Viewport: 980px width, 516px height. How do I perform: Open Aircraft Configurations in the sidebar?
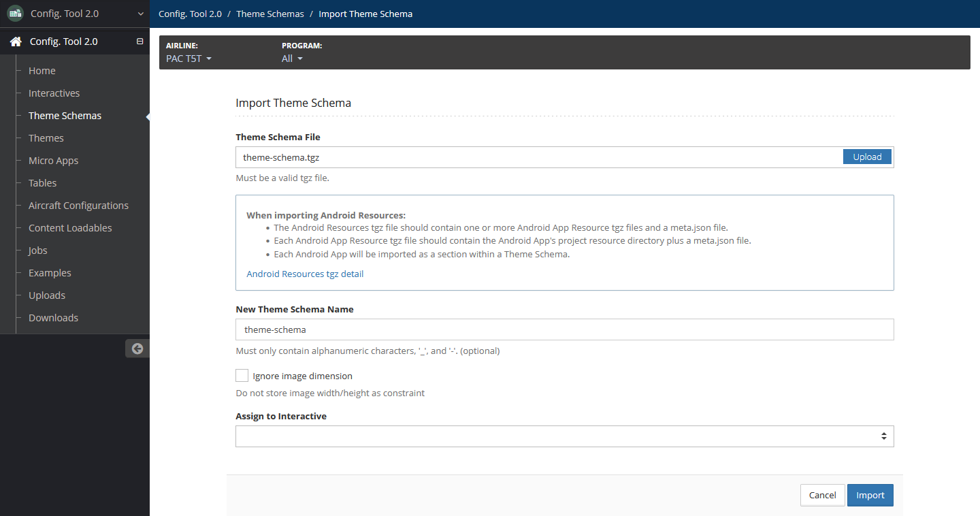click(78, 206)
